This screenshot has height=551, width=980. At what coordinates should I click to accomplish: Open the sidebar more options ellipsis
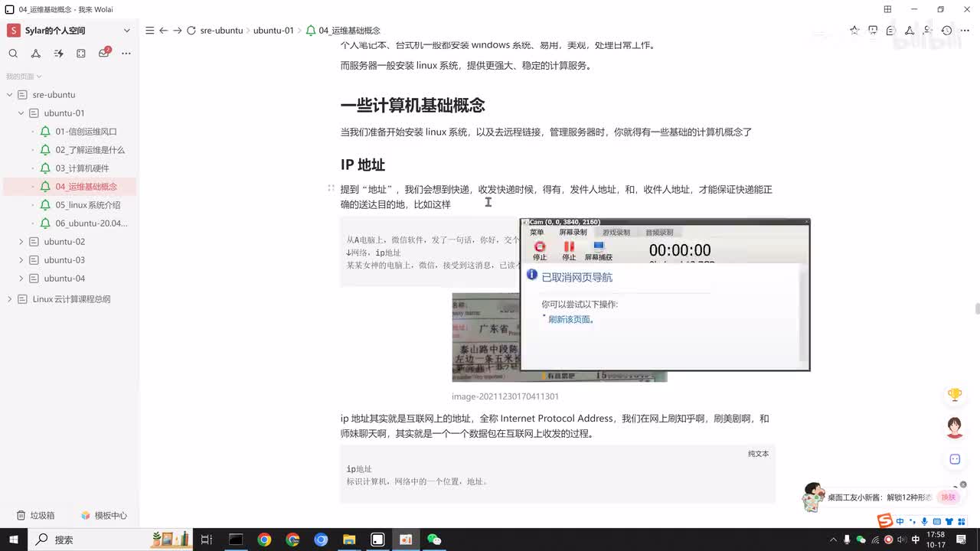126,54
